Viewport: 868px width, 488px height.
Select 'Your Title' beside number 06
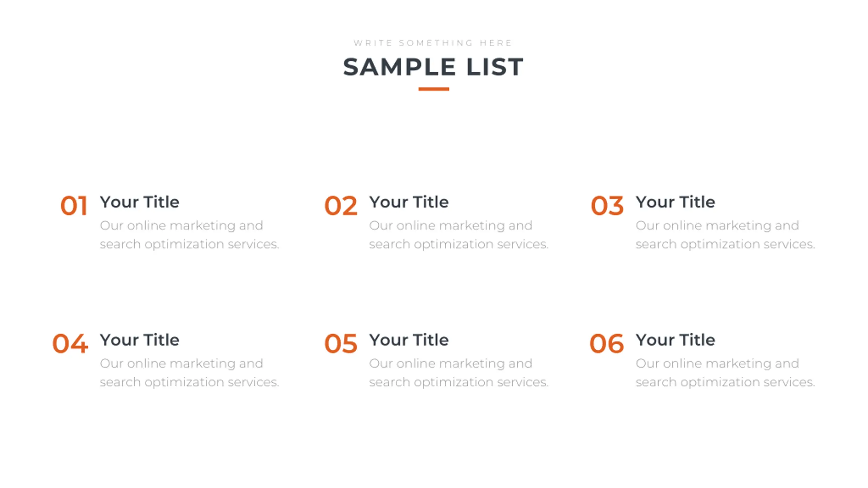click(675, 340)
